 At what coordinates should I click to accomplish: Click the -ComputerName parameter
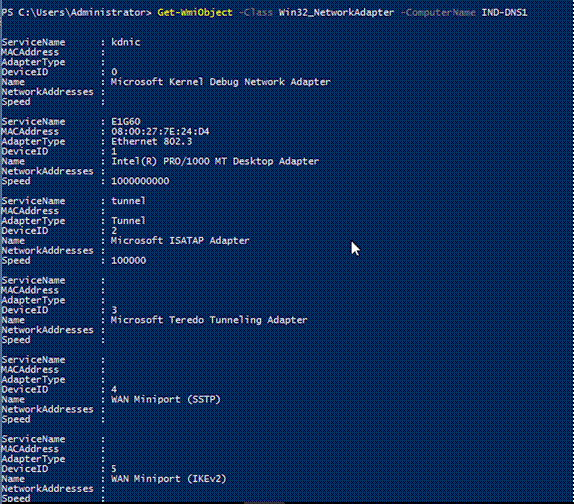[438, 13]
